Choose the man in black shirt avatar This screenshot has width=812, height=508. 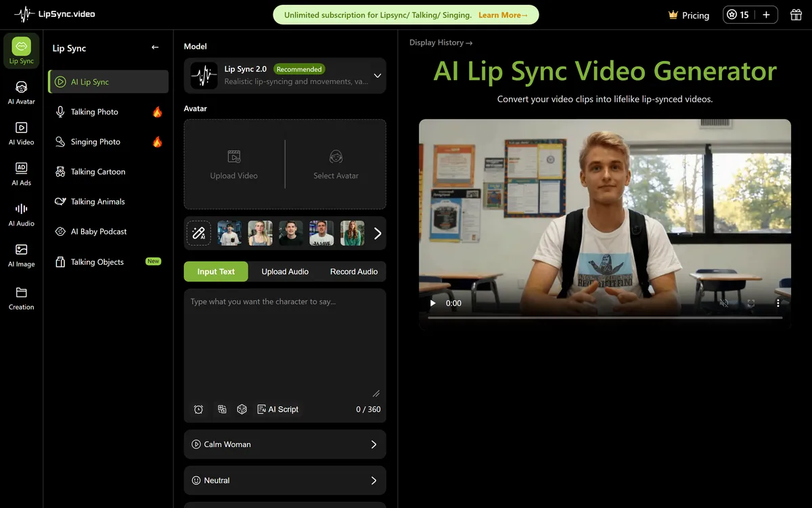pyautogui.click(x=291, y=233)
